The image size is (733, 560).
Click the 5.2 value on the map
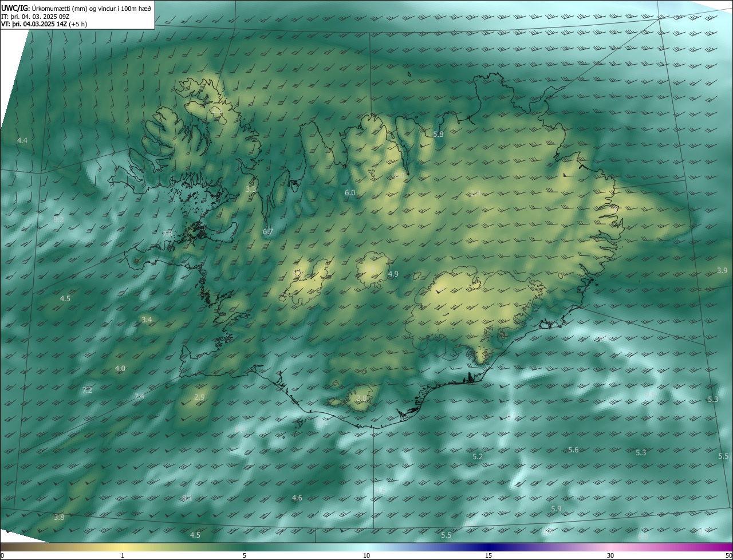click(478, 457)
